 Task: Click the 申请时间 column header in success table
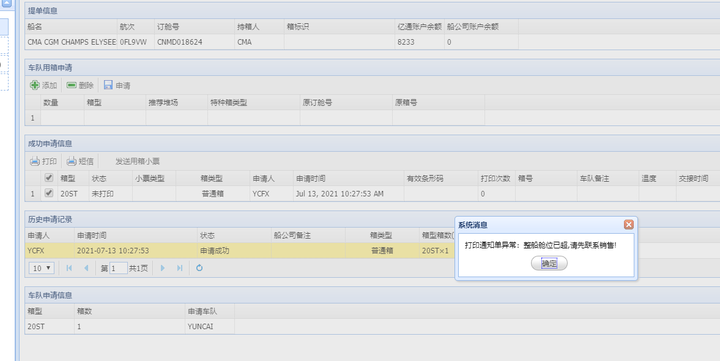click(349, 178)
